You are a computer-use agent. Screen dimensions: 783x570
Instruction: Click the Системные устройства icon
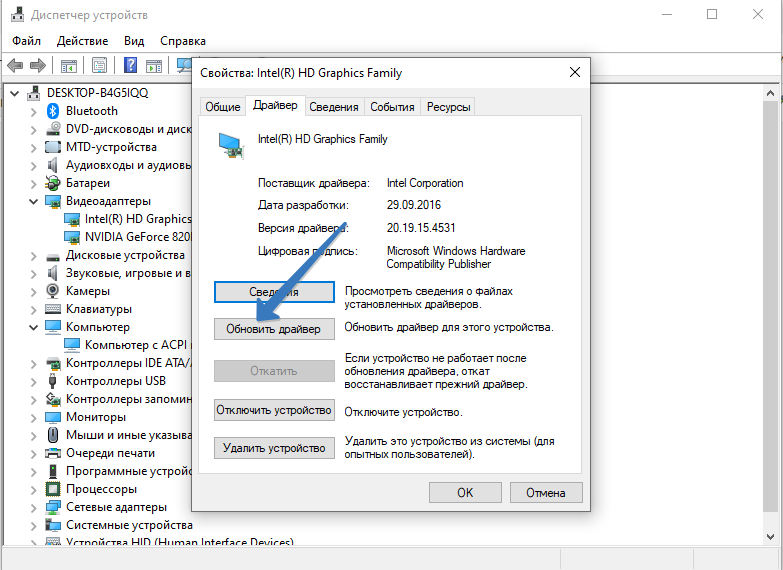coord(53,525)
